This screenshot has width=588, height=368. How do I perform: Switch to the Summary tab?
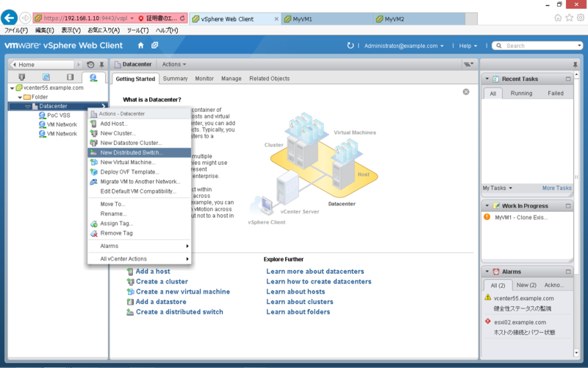point(175,79)
